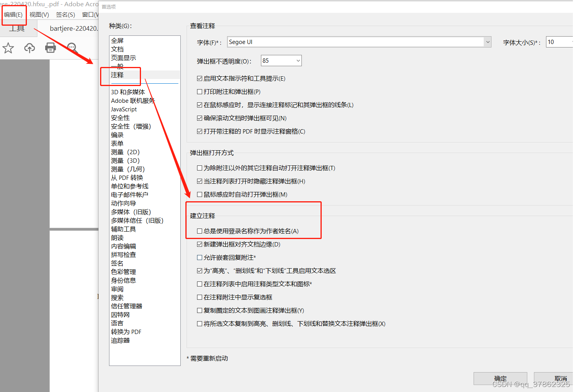
Task: Toggle 在注释附注中显示复选框 checkbox
Action: point(199,297)
